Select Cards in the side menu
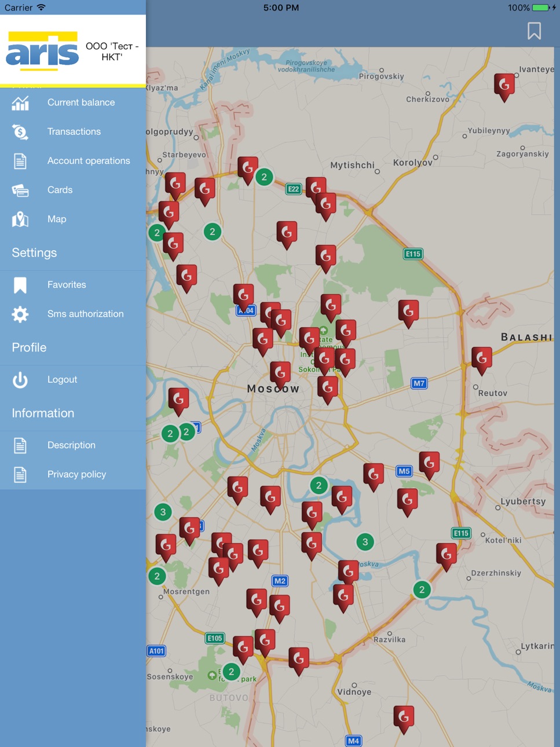 coord(73,190)
